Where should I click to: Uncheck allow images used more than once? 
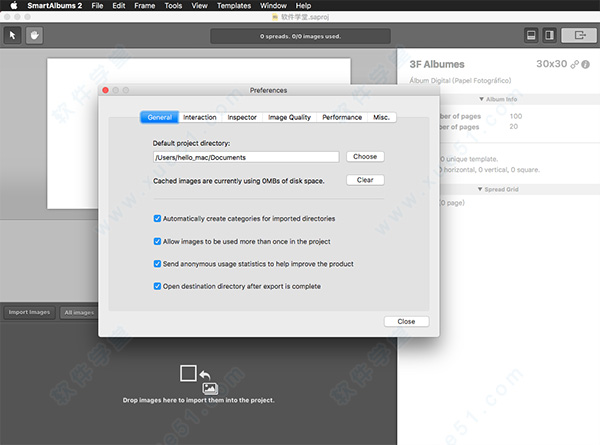(x=157, y=241)
